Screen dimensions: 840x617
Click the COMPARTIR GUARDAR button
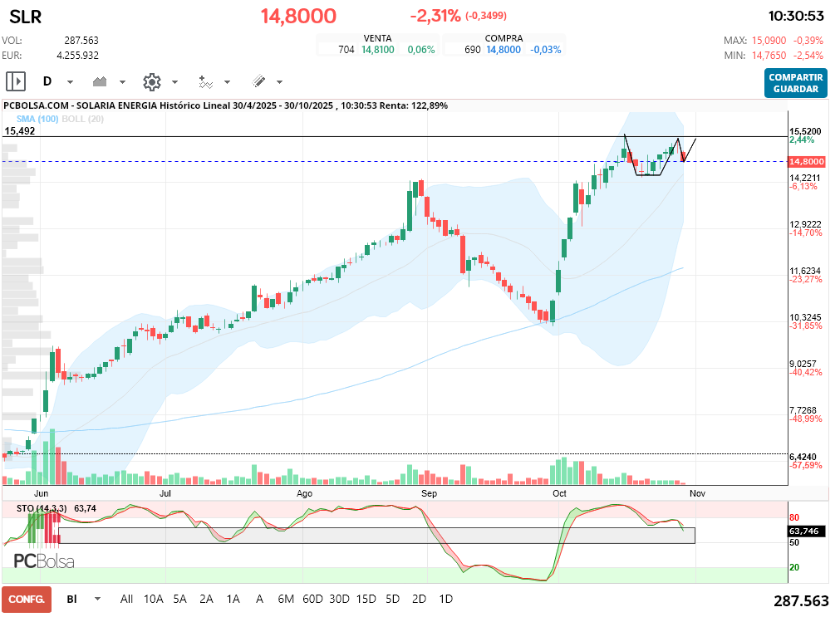(x=795, y=83)
